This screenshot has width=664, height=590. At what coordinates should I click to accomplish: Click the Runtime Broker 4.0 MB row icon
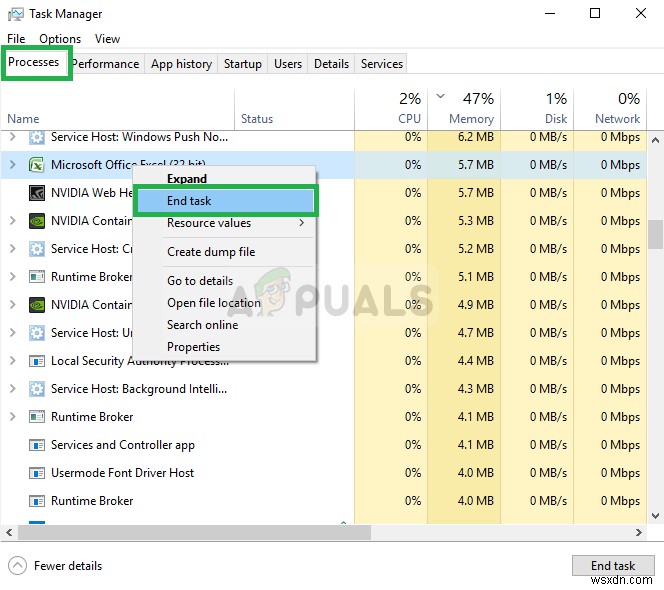tap(37, 501)
